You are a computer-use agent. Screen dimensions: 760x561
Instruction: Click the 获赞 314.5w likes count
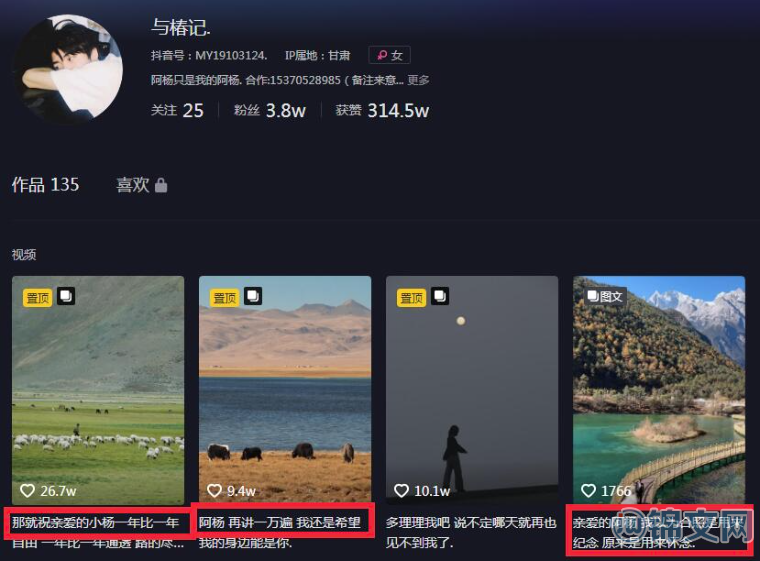[x=382, y=111]
